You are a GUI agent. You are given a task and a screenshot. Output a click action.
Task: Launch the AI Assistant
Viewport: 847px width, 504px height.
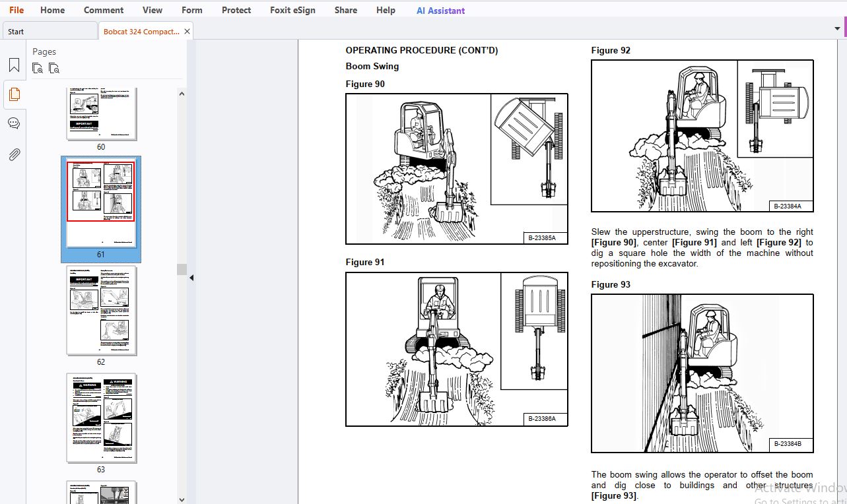pyautogui.click(x=440, y=11)
